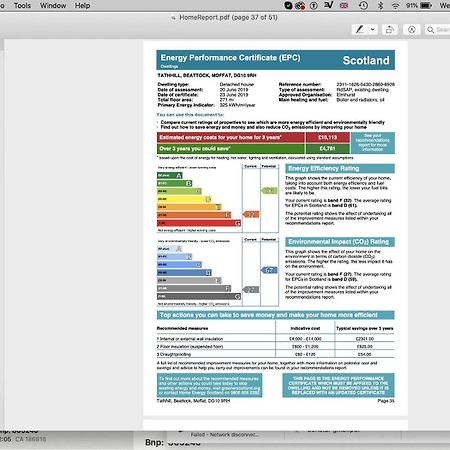Click the yellow band D energy bar
Screen dimensions: 450x450
coord(184,199)
